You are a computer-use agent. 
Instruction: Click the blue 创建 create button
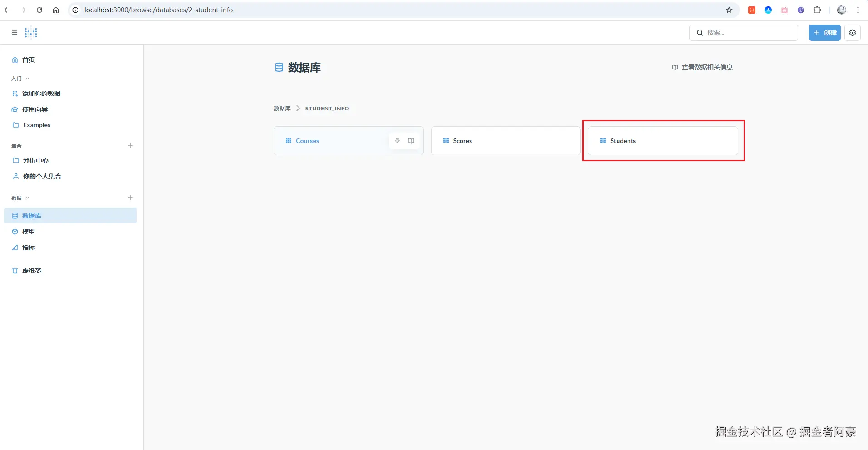pyautogui.click(x=824, y=33)
